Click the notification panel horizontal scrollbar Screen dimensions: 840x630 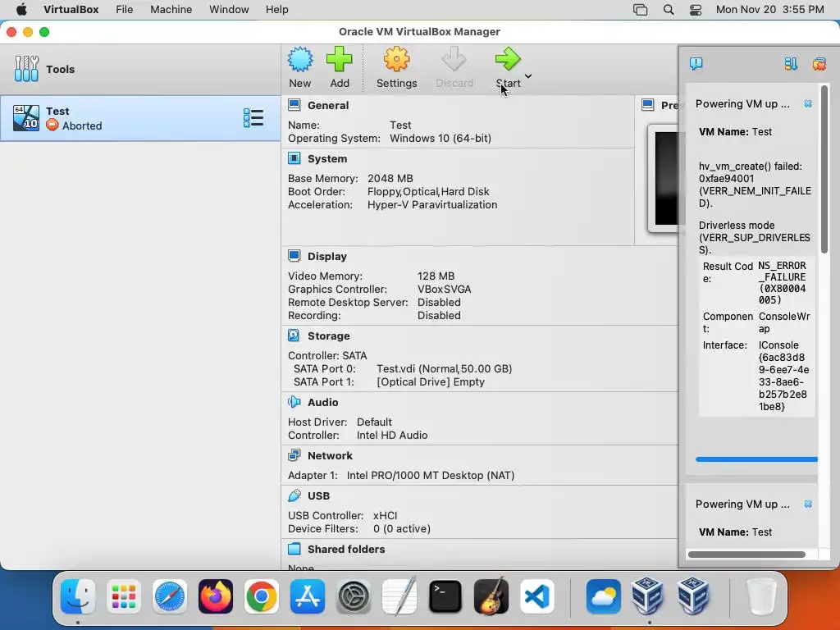click(746, 555)
